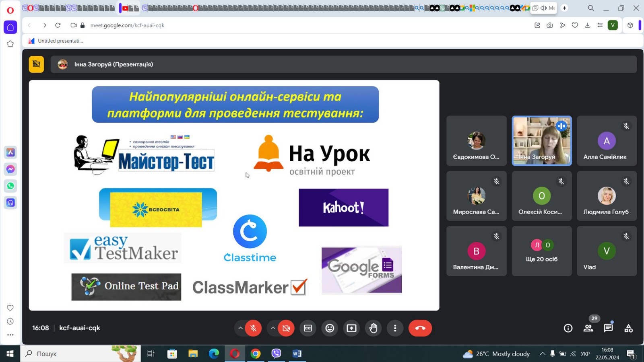The image size is (644, 362).
Task: Select the active Meet tab
Action: tap(544, 8)
